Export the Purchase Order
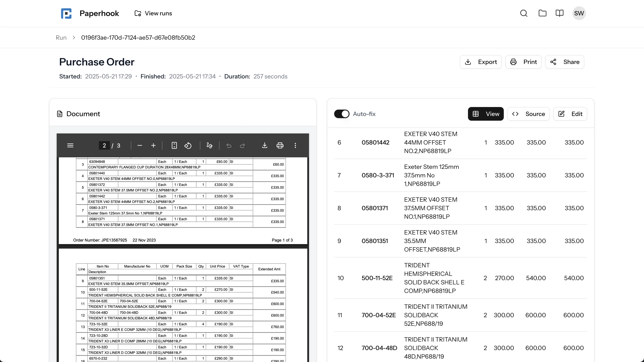The width and height of the screenshot is (644, 362). click(x=481, y=62)
